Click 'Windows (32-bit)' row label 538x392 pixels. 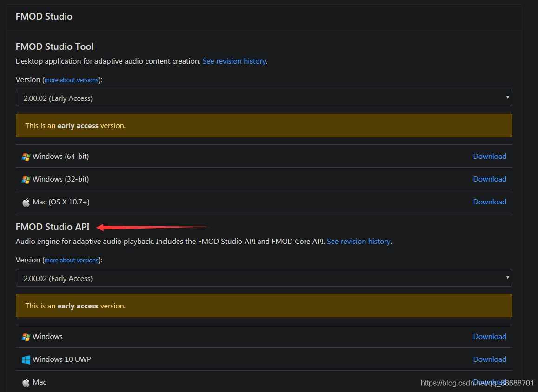click(x=61, y=179)
